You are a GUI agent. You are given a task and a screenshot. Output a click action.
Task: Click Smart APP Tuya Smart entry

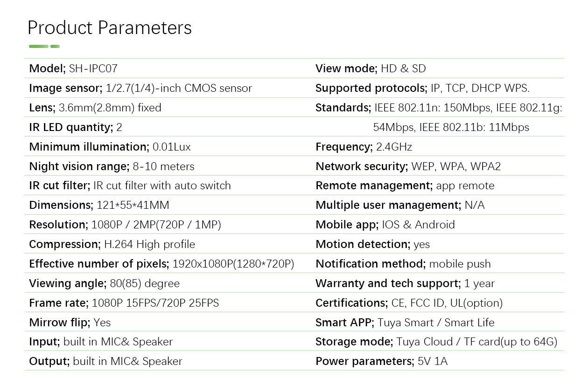[405, 323]
